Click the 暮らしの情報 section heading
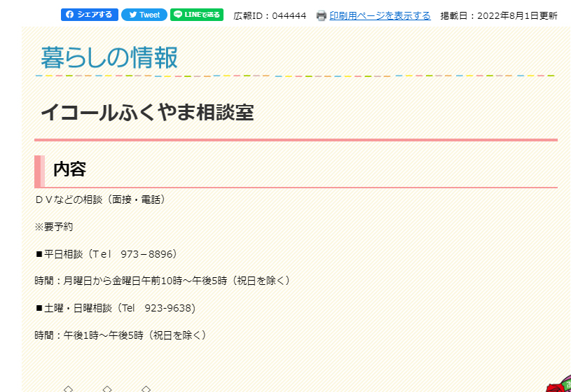The image size is (571, 392). [109, 58]
